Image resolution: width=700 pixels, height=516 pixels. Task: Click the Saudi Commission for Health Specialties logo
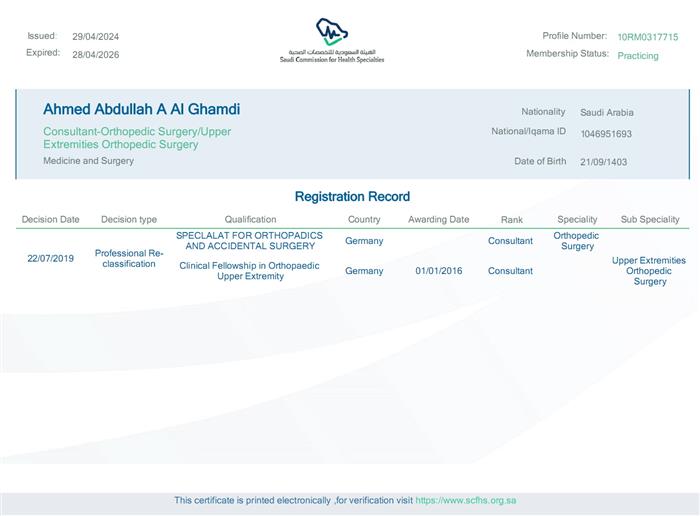(x=332, y=40)
